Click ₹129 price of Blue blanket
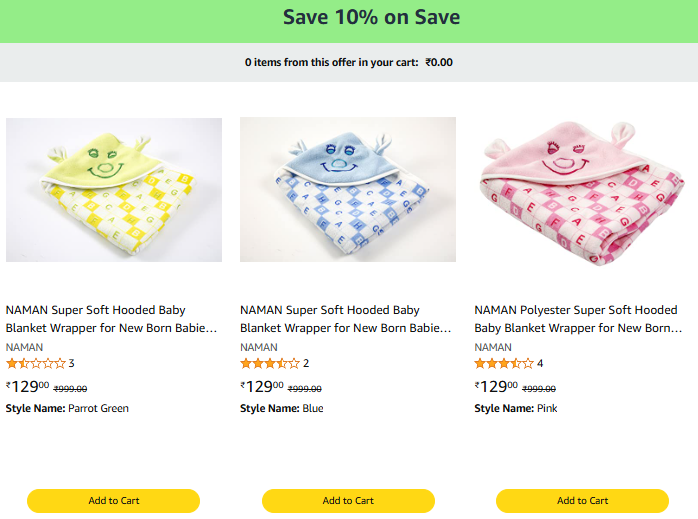 [x=262, y=387]
